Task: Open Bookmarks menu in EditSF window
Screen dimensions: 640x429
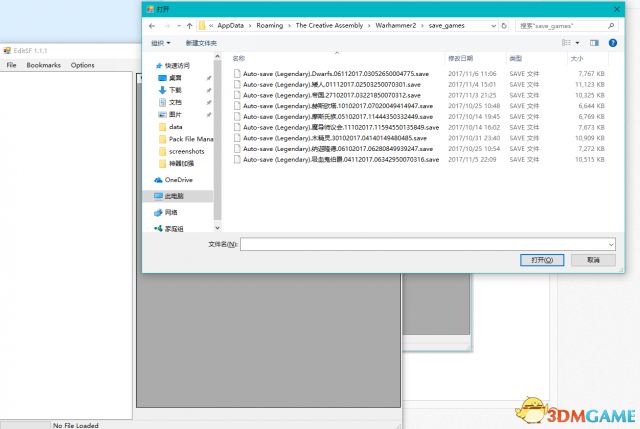Action: (x=43, y=65)
